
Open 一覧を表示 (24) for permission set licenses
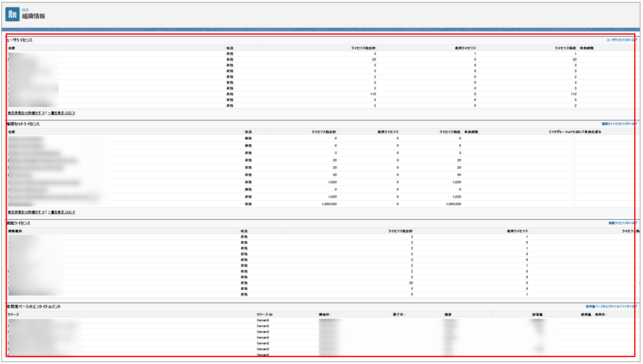coord(61,213)
